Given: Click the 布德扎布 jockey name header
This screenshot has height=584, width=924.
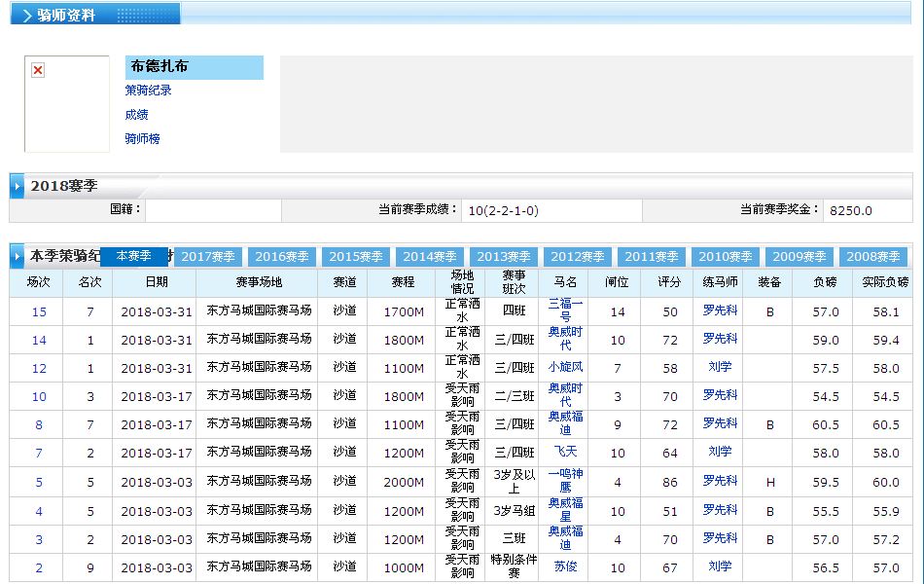Looking at the screenshot, I should [160, 67].
